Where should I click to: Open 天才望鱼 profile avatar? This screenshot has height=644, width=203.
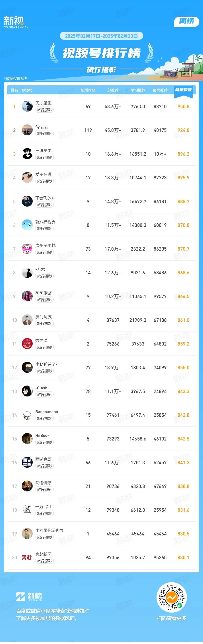point(27,106)
